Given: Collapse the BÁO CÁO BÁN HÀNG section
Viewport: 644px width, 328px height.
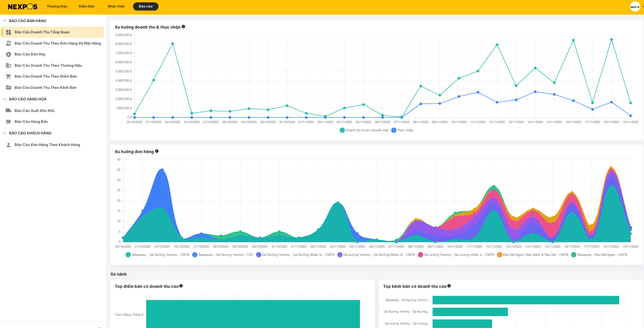Looking at the screenshot, I should pos(4,21).
